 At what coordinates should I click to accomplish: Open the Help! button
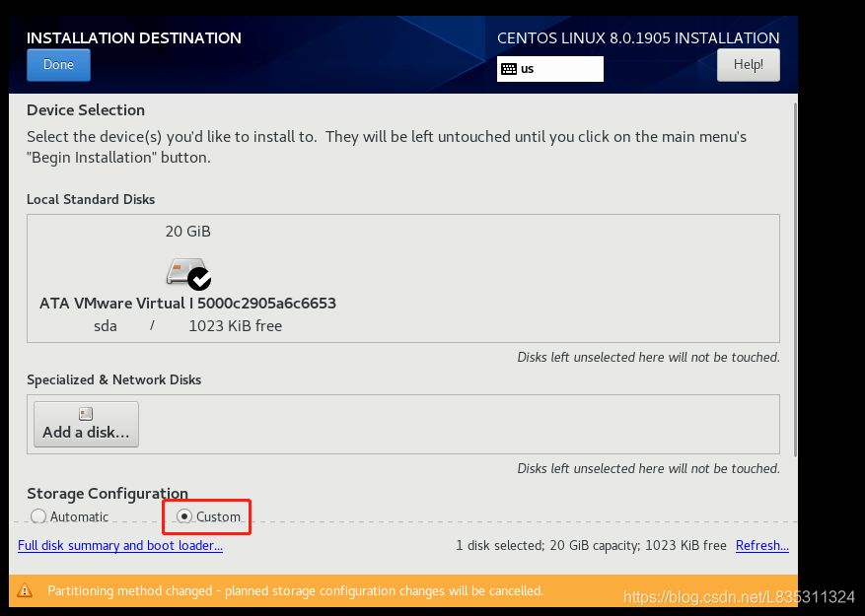pyautogui.click(x=748, y=64)
